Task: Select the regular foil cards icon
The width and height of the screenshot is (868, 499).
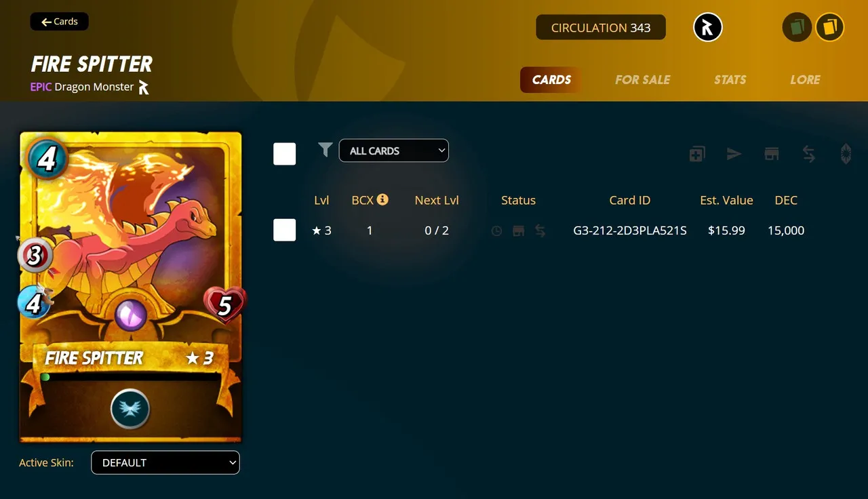Action: click(x=797, y=28)
